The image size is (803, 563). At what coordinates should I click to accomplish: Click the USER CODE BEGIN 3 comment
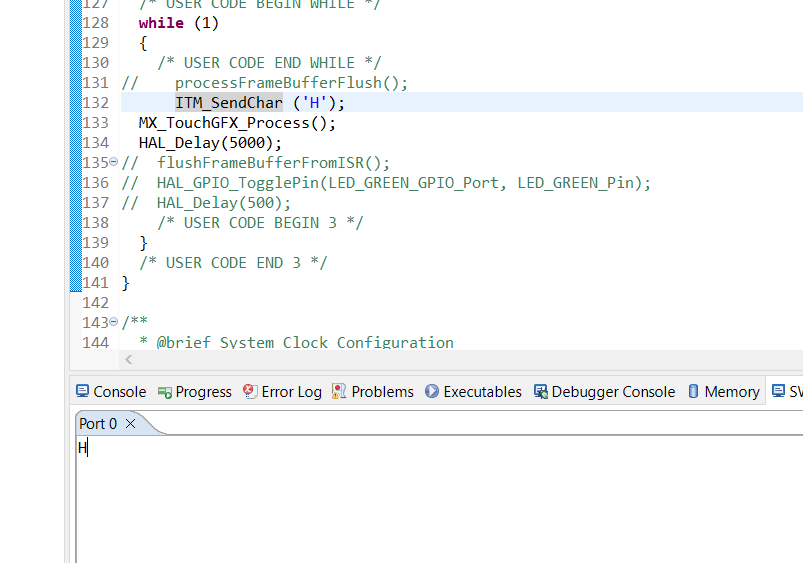pyautogui.click(x=260, y=223)
